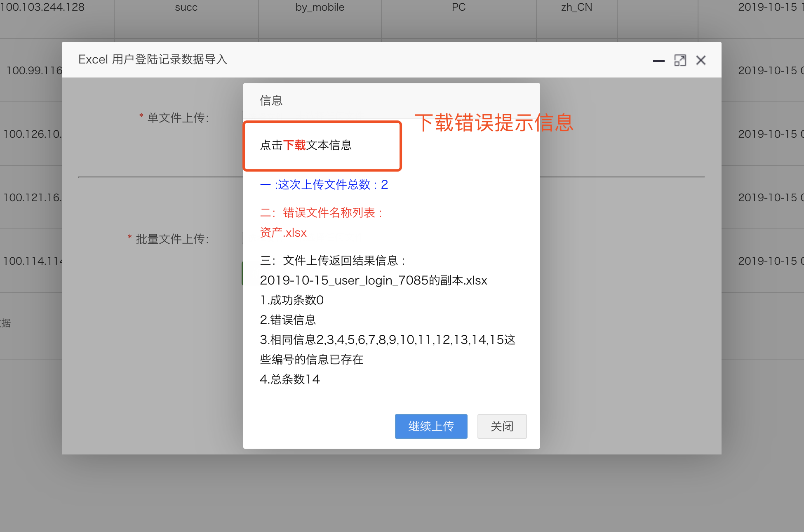Viewport: 804px width, 532px height.
Task: Maximize the Excel import dialog window
Action: point(680,61)
